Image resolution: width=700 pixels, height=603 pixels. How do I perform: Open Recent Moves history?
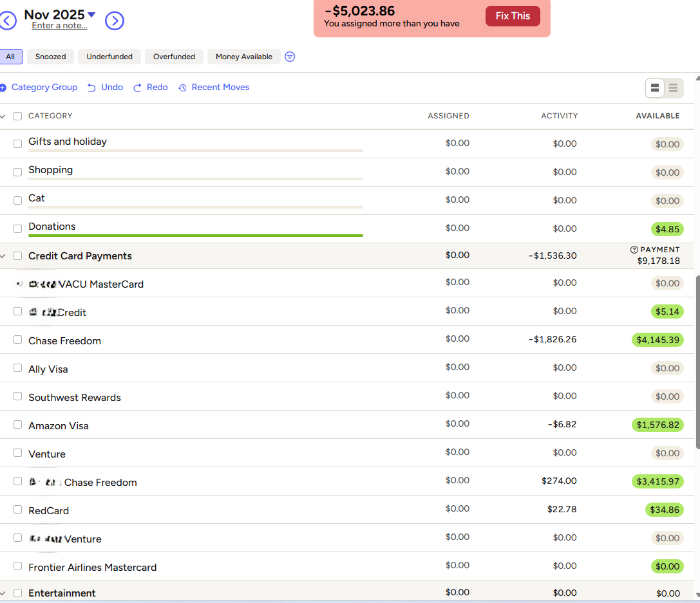pos(214,88)
